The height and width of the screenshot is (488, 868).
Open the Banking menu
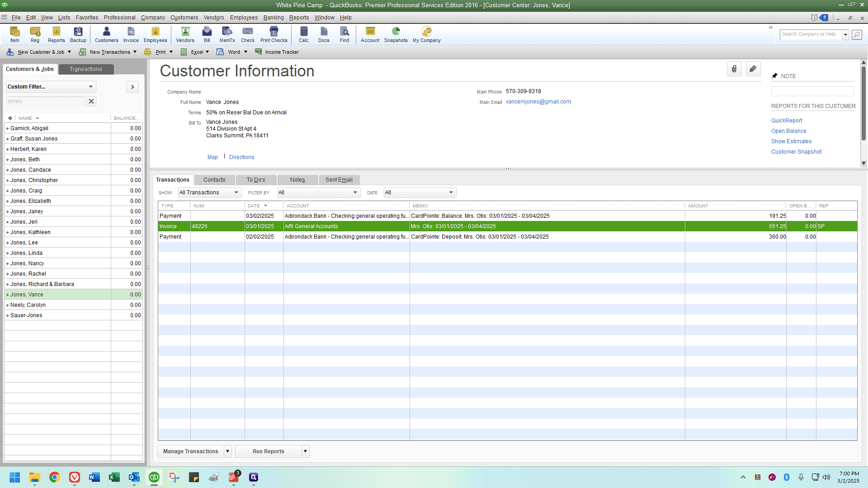pos(274,18)
